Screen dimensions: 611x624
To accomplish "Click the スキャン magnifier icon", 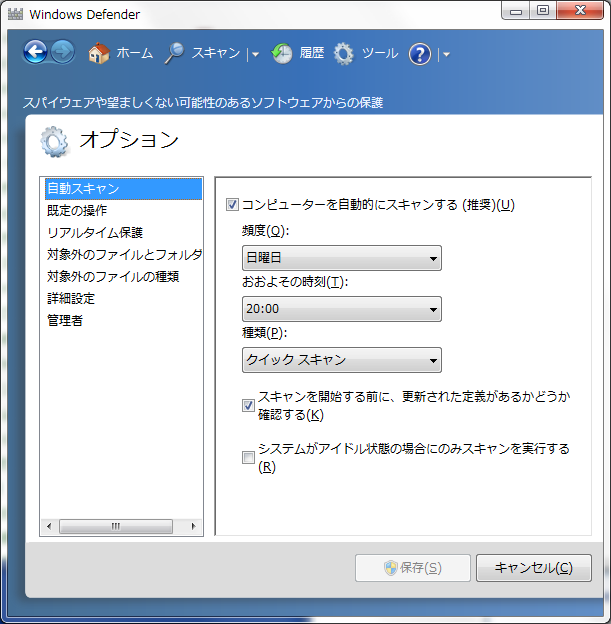I will pyautogui.click(x=174, y=53).
